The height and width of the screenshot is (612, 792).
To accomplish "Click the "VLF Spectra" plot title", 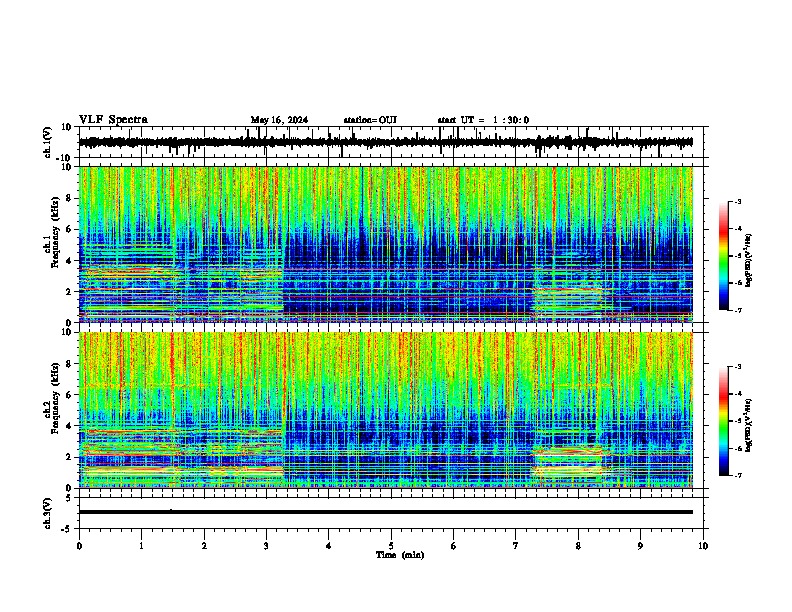I will [113, 120].
